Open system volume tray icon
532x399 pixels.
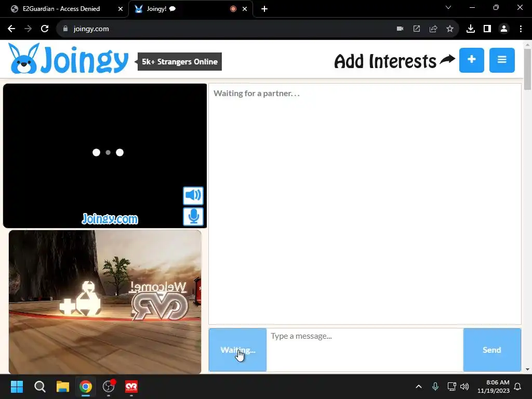[x=464, y=387]
